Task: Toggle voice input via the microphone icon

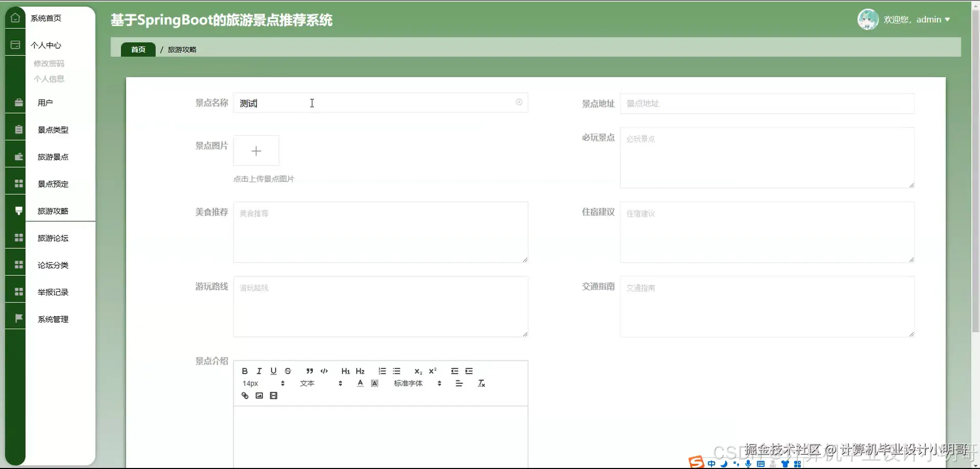Action: tap(748, 463)
